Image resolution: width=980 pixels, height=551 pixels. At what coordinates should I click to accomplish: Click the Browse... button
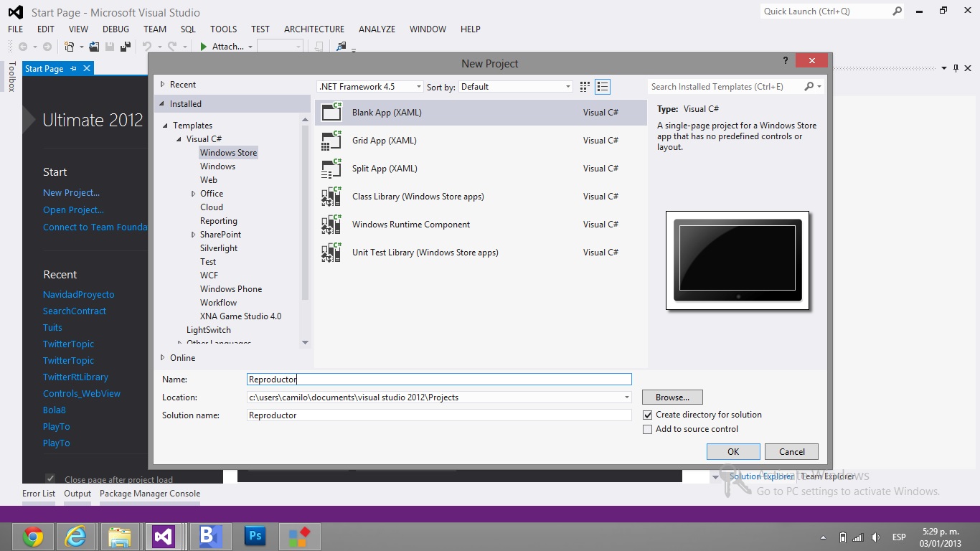[x=672, y=397]
